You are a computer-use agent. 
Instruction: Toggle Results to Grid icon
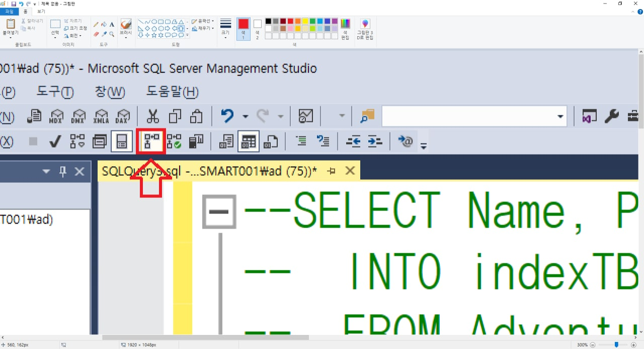249,142
